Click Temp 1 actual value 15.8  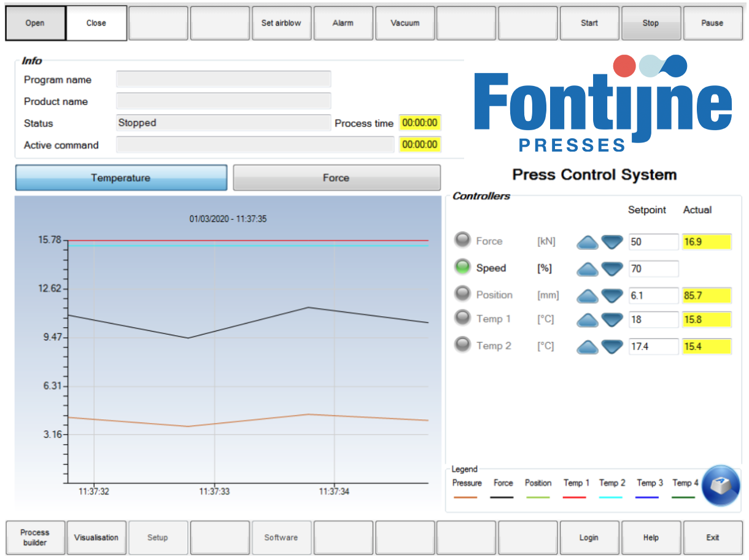click(707, 320)
